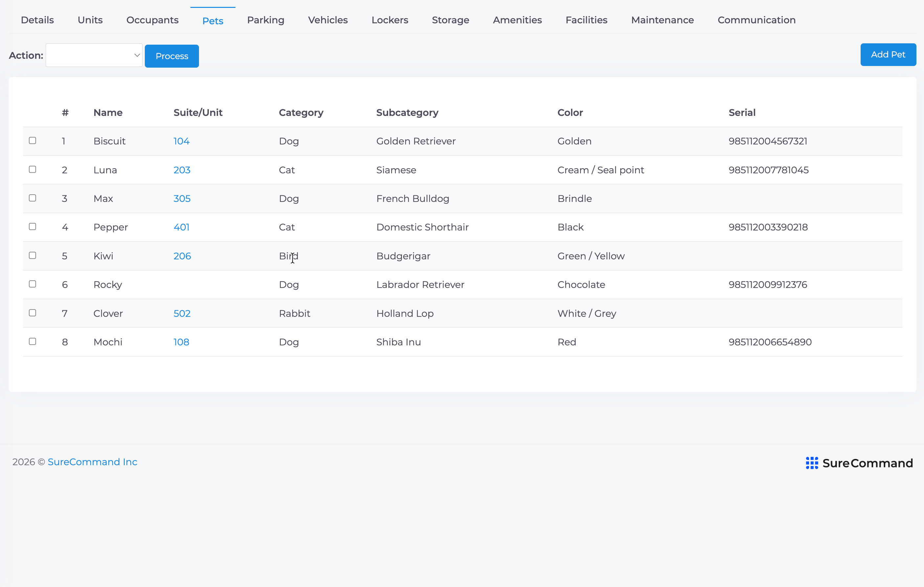This screenshot has height=587, width=924.
Task: Click the serial number 985112004567321
Action: pos(768,141)
